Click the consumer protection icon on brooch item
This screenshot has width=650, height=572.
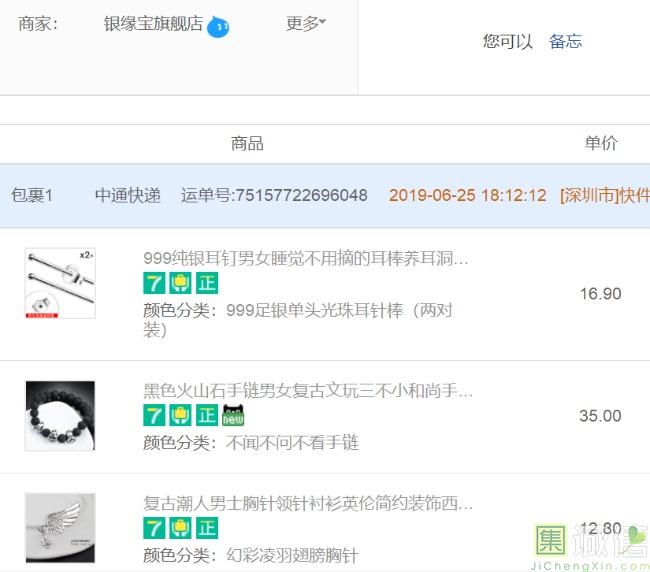[180, 528]
